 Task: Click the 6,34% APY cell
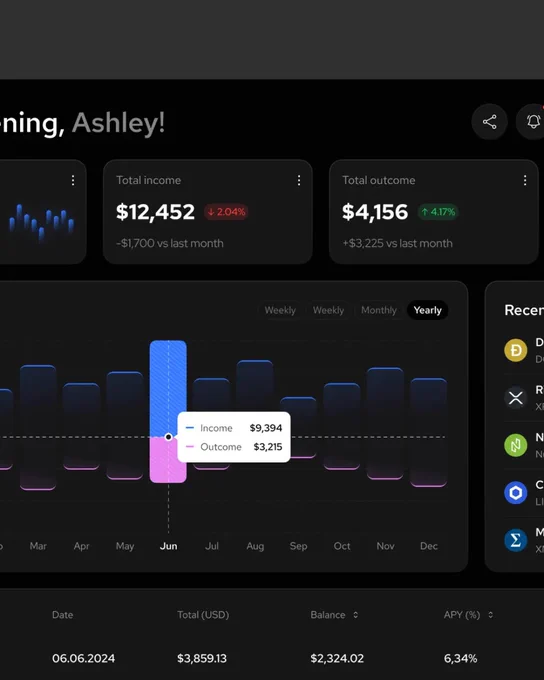tap(460, 658)
